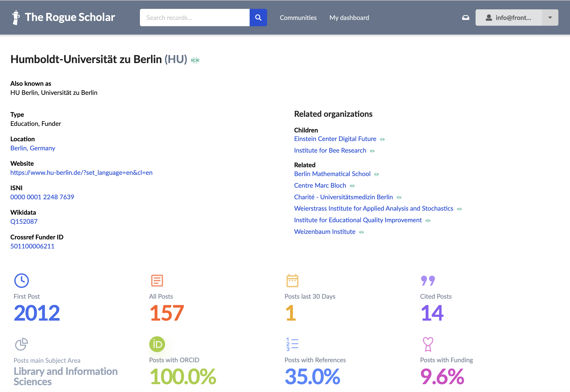Open the Communities menu item

pos(298,18)
